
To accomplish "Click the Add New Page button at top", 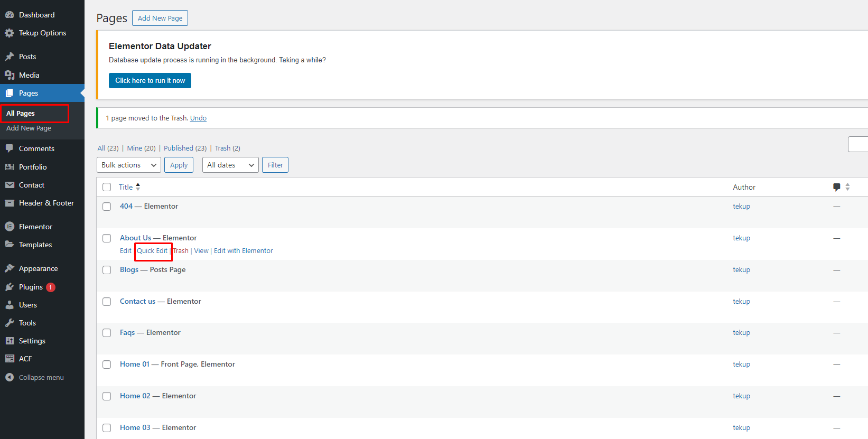I will click(160, 18).
